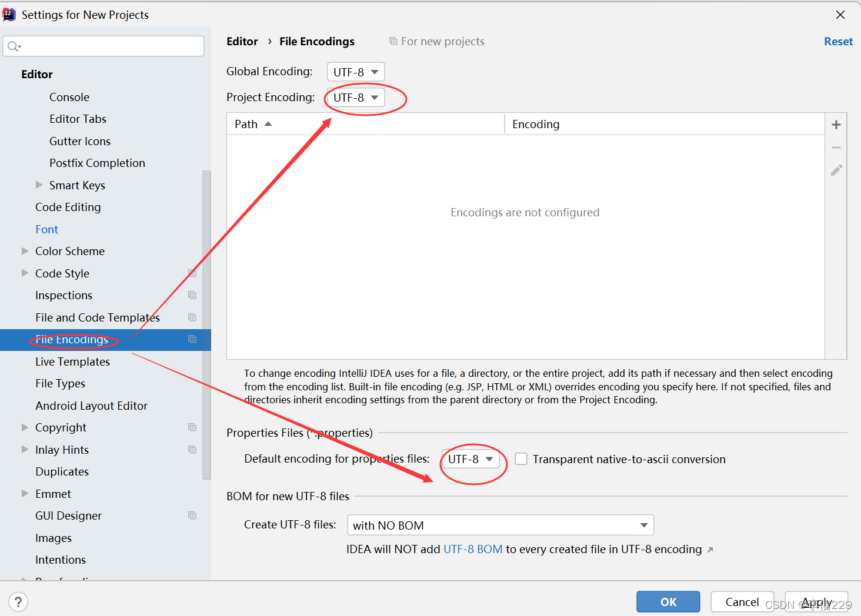Select Console in the settings tree

point(69,97)
